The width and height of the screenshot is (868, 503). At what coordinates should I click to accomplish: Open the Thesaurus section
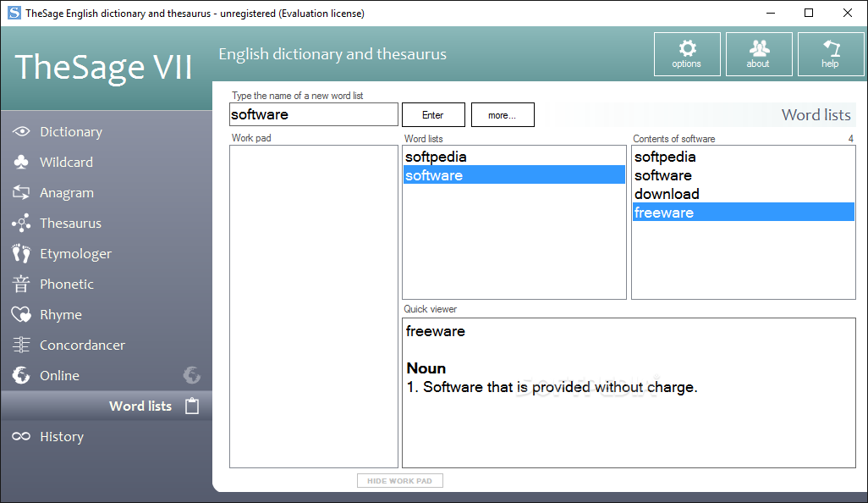tap(71, 224)
